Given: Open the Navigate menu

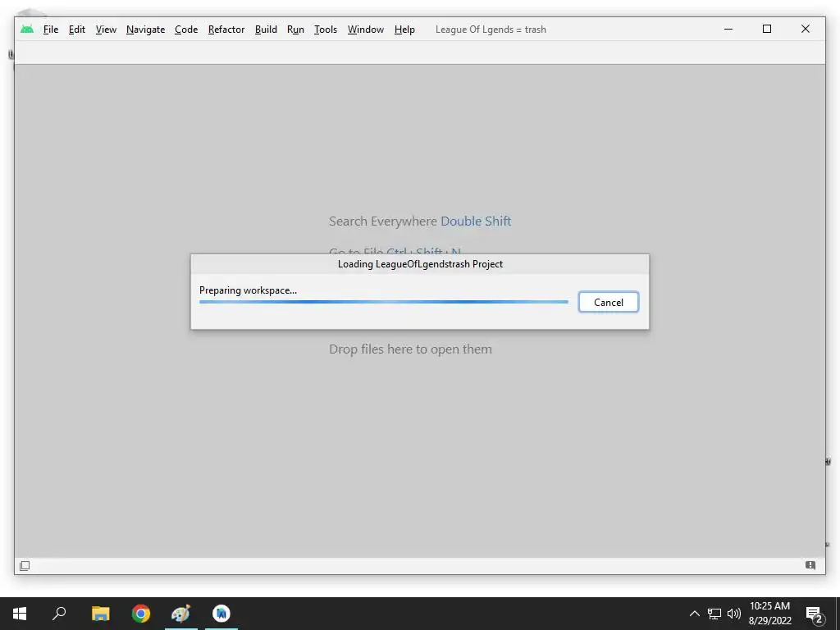Looking at the screenshot, I should (145, 30).
